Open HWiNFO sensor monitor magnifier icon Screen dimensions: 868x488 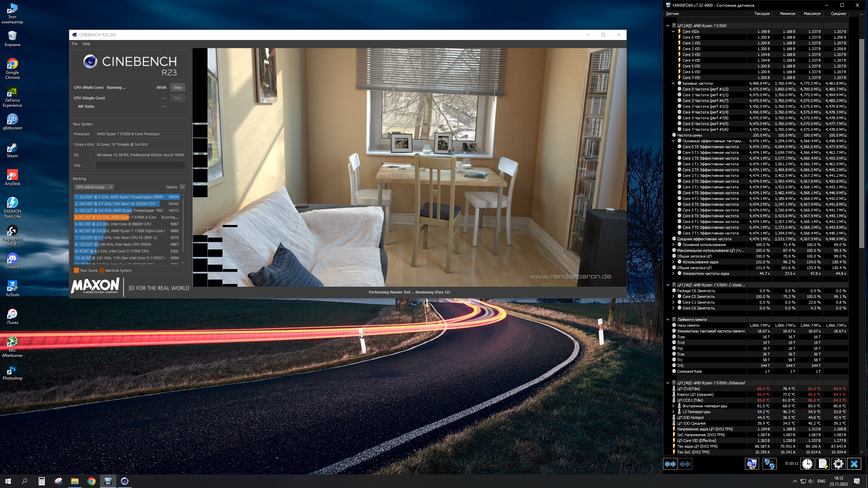(x=752, y=464)
